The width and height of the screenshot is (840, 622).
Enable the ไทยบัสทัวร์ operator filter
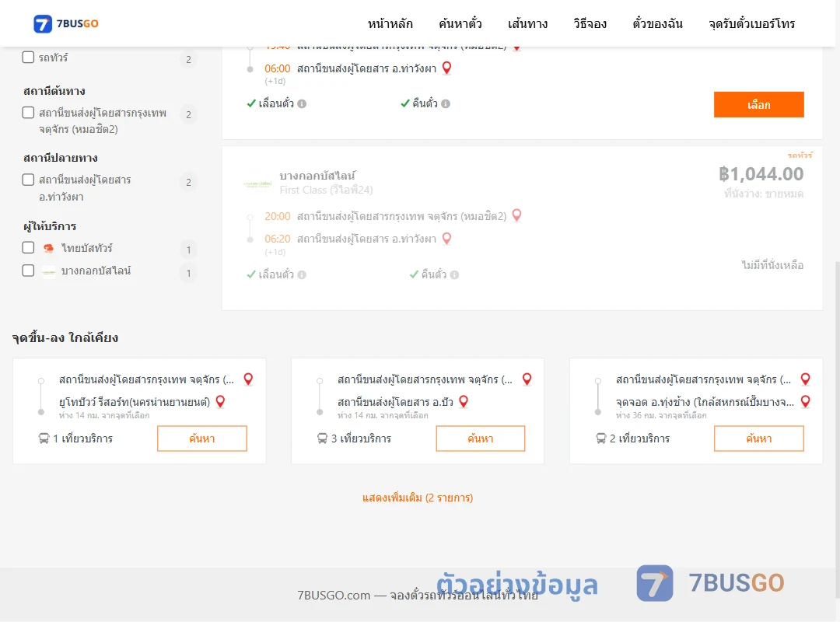(28, 247)
